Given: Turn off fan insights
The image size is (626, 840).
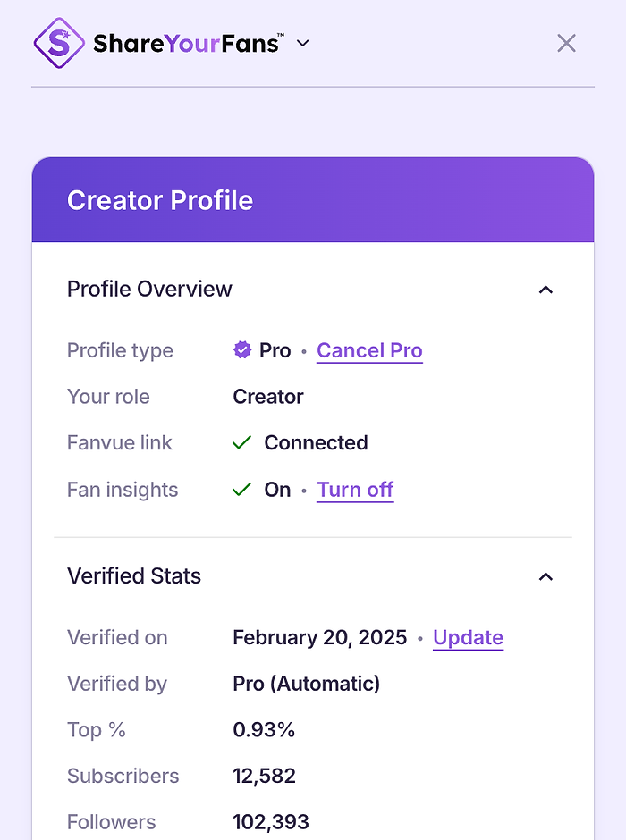Looking at the screenshot, I should (355, 490).
